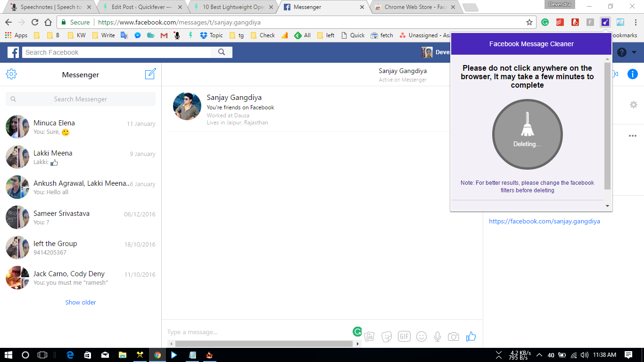
Task: Open the emoji picker in the message bar
Action: (x=421, y=336)
